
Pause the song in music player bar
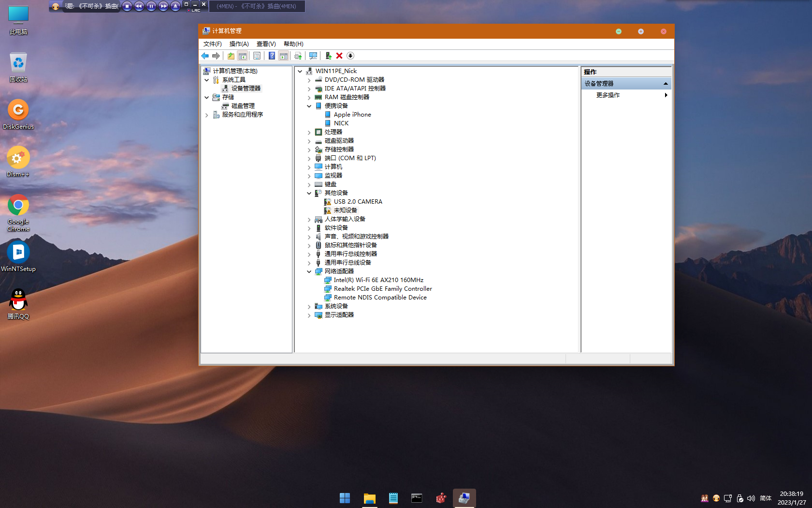151,6
